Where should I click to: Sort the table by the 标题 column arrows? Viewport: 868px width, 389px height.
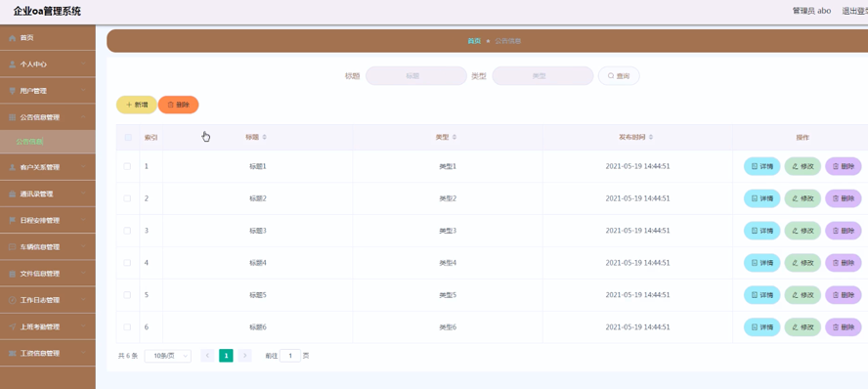coord(264,137)
